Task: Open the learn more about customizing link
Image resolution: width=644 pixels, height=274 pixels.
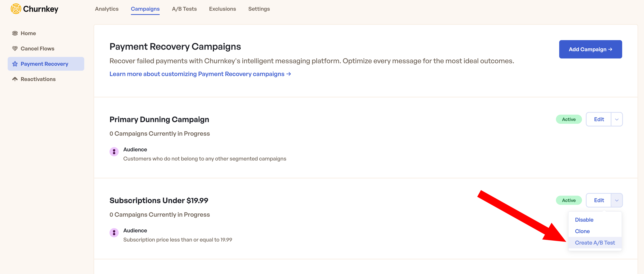Action: 200,74
